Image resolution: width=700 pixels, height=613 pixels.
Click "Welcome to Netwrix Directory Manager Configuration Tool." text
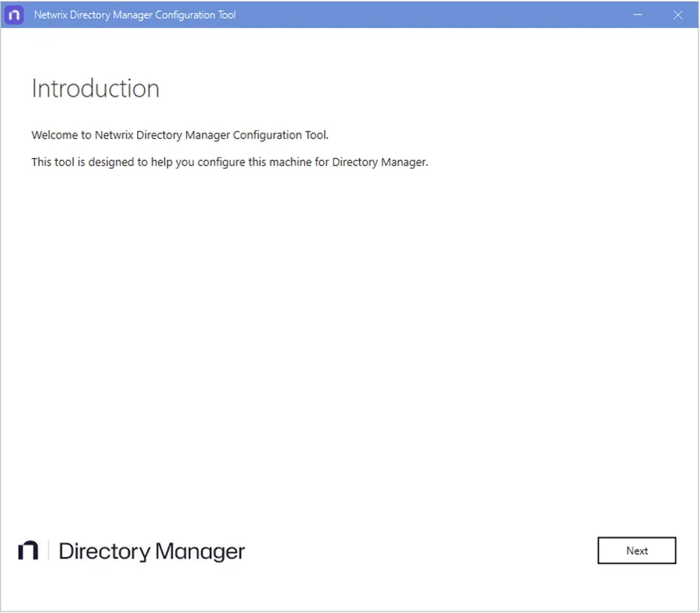click(180, 135)
